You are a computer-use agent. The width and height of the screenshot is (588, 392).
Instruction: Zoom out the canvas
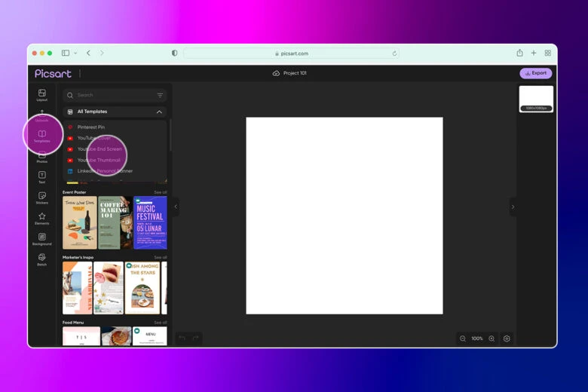pyautogui.click(x=463, y=338)
